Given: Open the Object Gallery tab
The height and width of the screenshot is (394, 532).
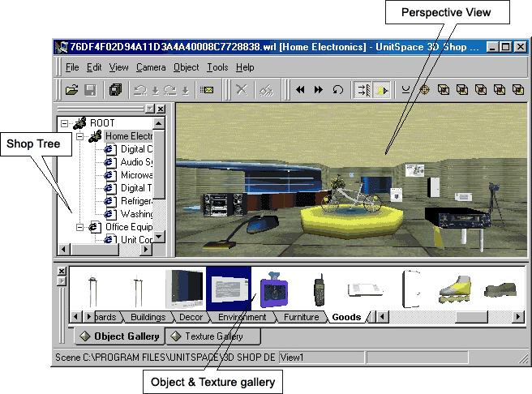Looking at the screenshot, I should (120, 336).
